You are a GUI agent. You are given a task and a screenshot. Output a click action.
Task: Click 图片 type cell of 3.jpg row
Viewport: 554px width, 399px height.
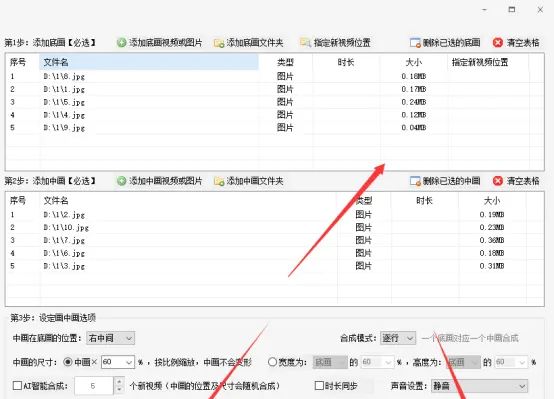pos(364,266)
